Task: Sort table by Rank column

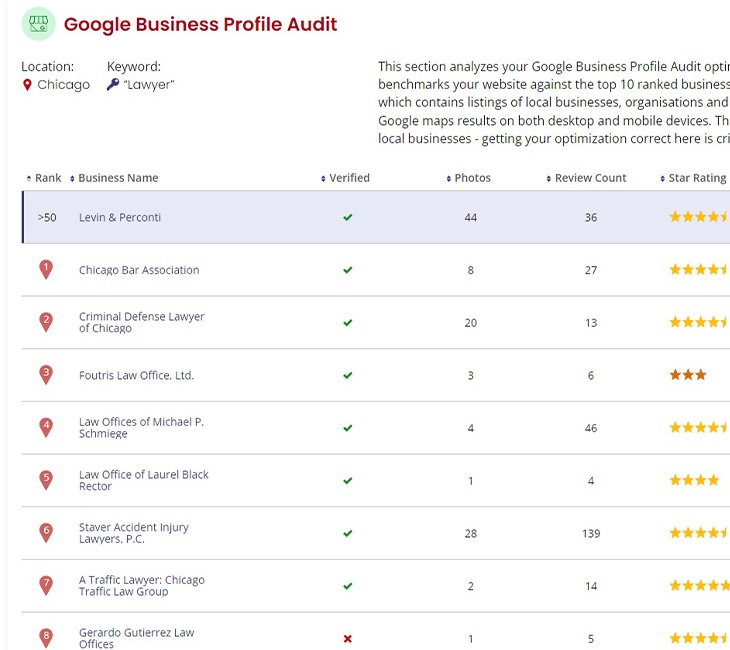Action: pos(47,178)
